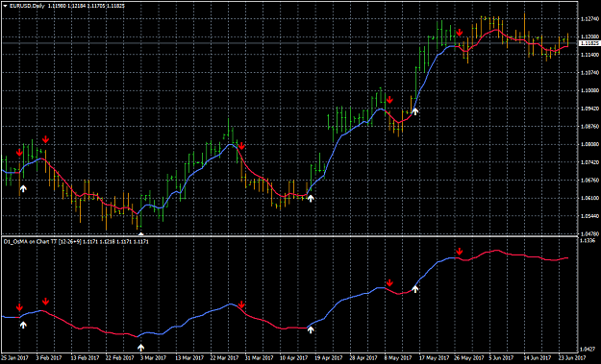Screen dimensions: 601x364
Task: Click the 1.11400 price scale label
Action: 589,55
